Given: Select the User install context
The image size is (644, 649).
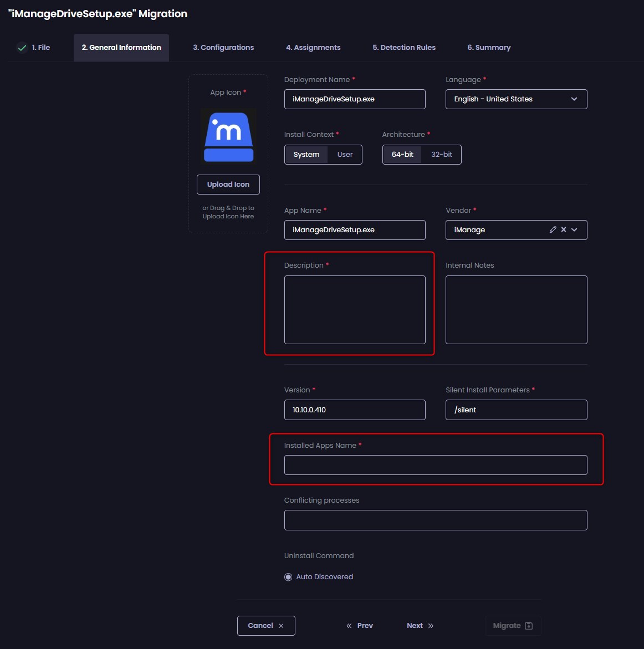Looking at the screenshot, I should pos(345,155).
